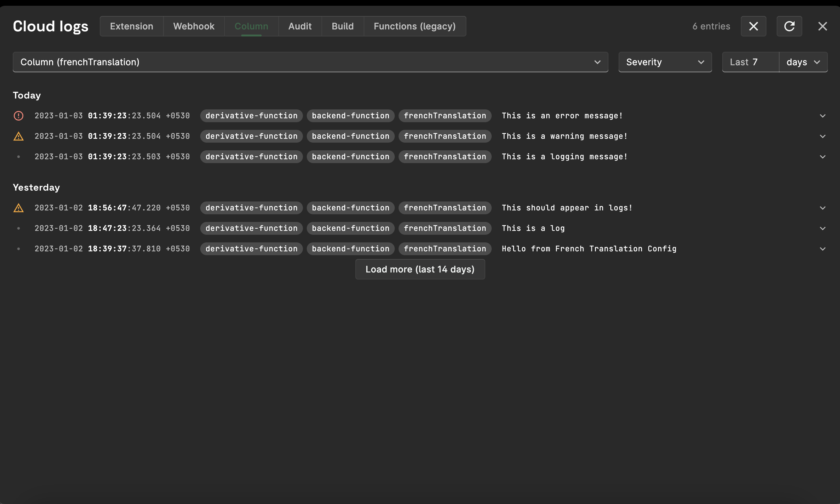The width and height of the screenshot is (840, 504).
Task: Click the red error severity icon
Action: click(x=18, y=116)
